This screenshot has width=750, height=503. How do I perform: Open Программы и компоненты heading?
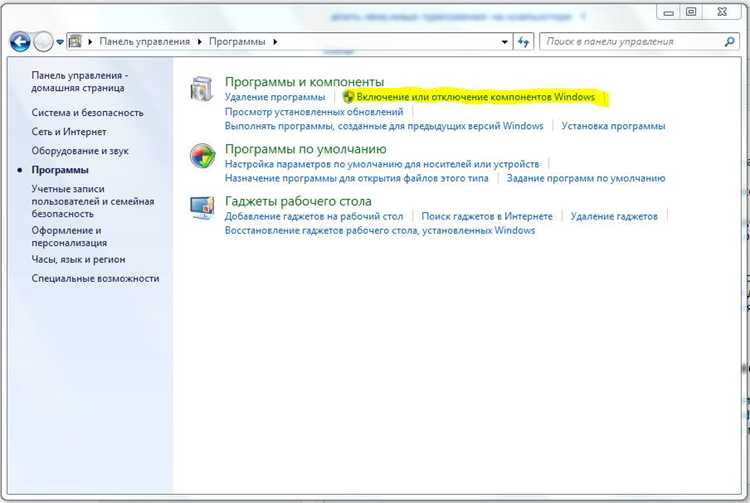pos(305,82)
